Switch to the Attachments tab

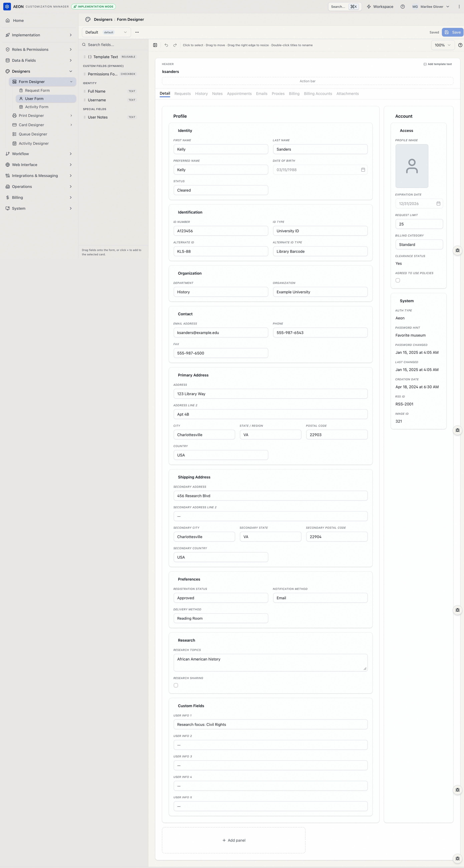[x=347, y=94]
